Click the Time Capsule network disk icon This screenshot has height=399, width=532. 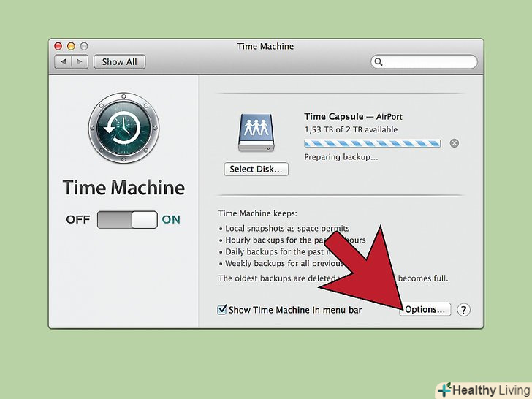[256, 132]
